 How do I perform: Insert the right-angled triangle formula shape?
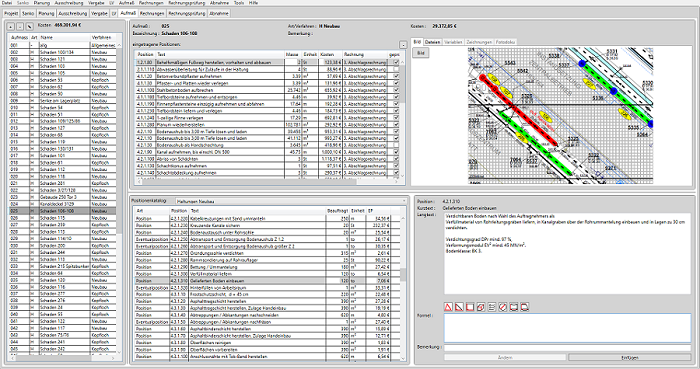tap(459, 307)
